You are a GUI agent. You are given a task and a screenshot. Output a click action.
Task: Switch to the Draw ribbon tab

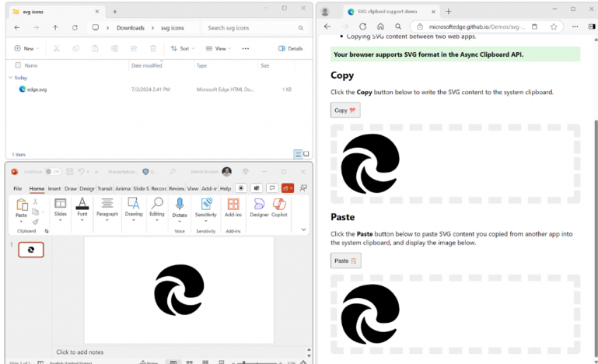click(71, 188)
